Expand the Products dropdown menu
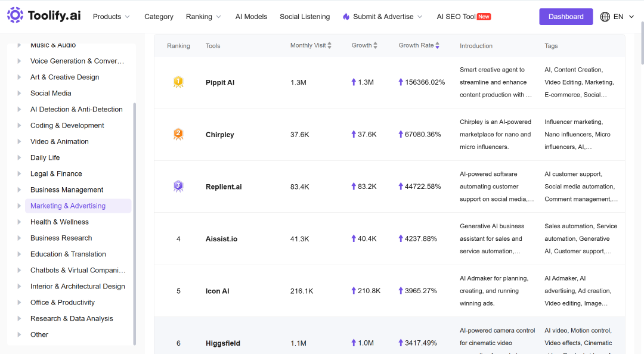644x354 pixels. point(112,17)
